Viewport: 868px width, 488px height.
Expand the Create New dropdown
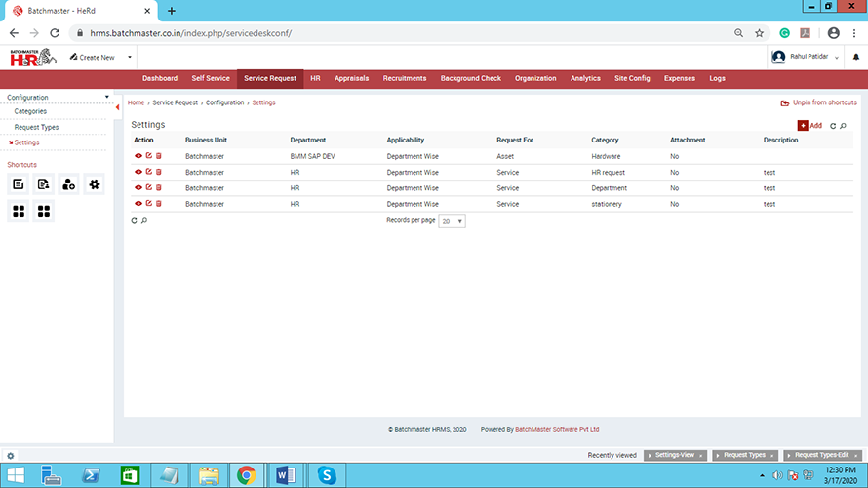tap(95, 58)
